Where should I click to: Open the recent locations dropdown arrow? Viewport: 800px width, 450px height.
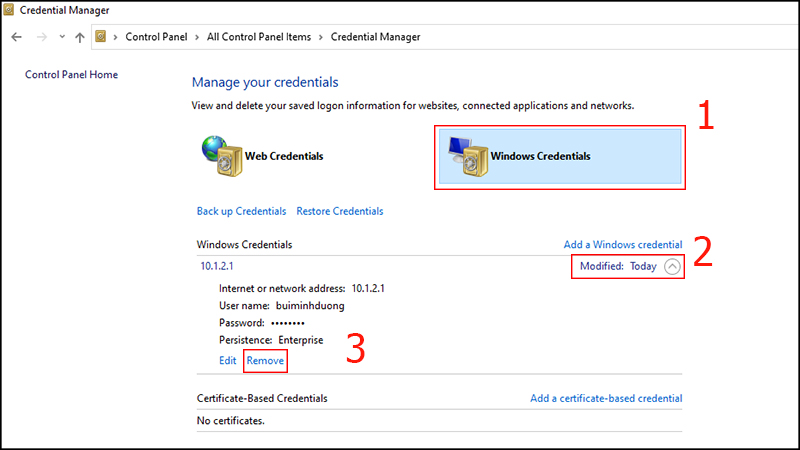click(x=62, y=37)
